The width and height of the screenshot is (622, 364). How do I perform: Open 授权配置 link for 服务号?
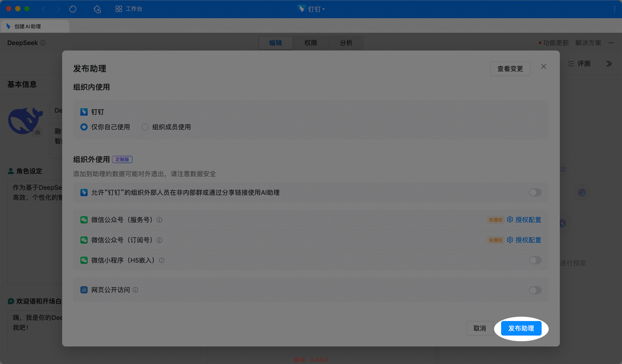pos(528,220)
